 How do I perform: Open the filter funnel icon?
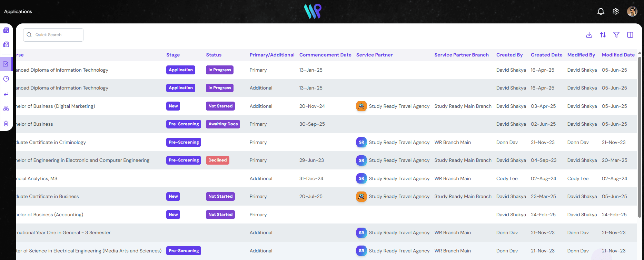(616, 35)
